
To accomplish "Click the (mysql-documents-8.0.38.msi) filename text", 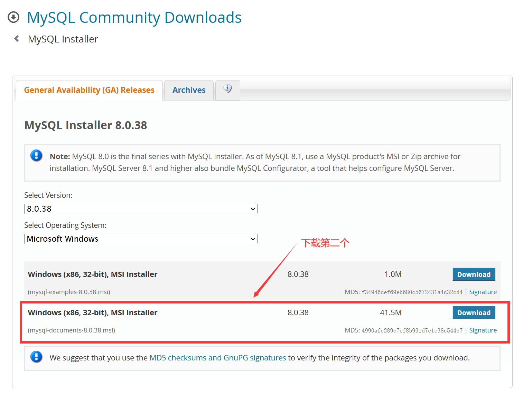I will (71, 330).
